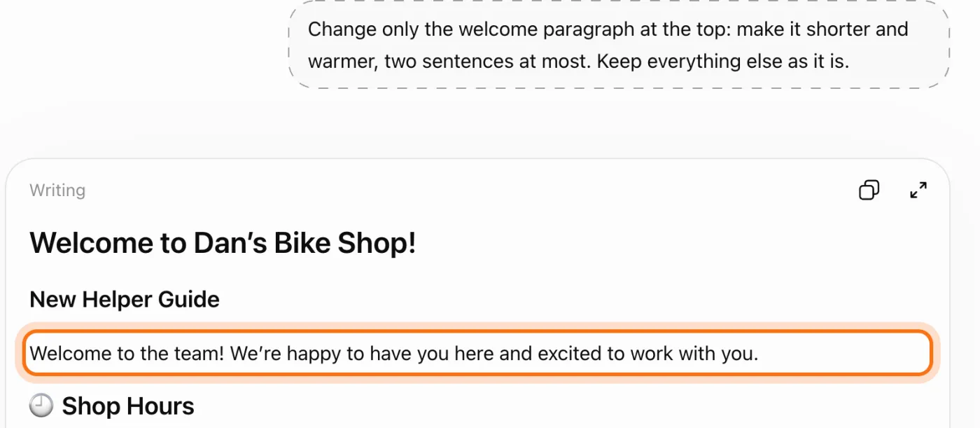Select the dashed user message bubble
Image resolution: width=980 pixels, height=428 pixels.
tap(619, 45)
